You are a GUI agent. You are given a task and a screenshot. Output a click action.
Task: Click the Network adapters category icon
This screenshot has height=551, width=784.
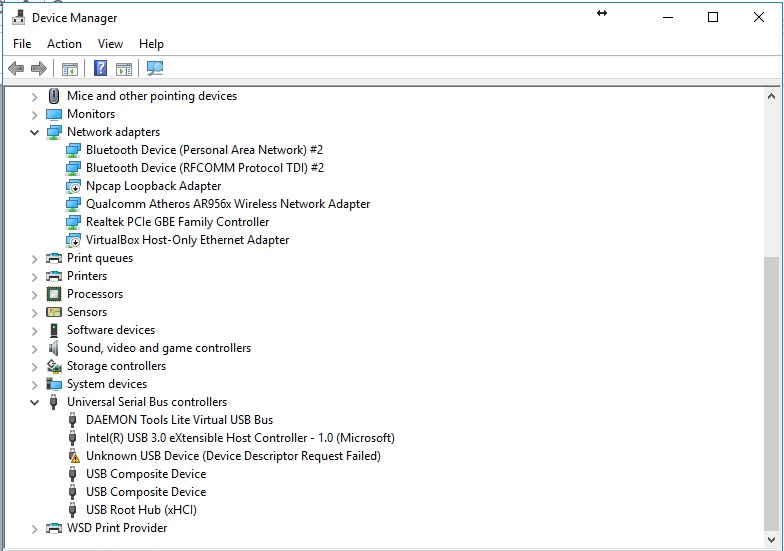click(54, 132)
